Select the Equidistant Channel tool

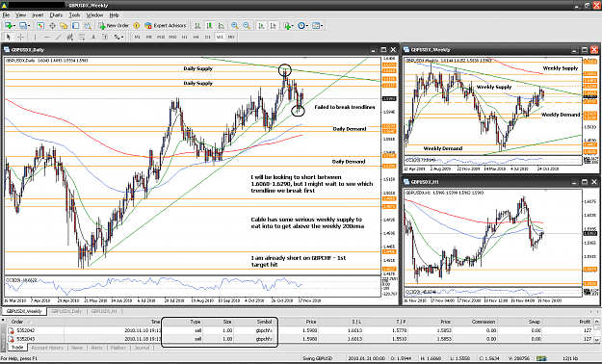(70, 37)
